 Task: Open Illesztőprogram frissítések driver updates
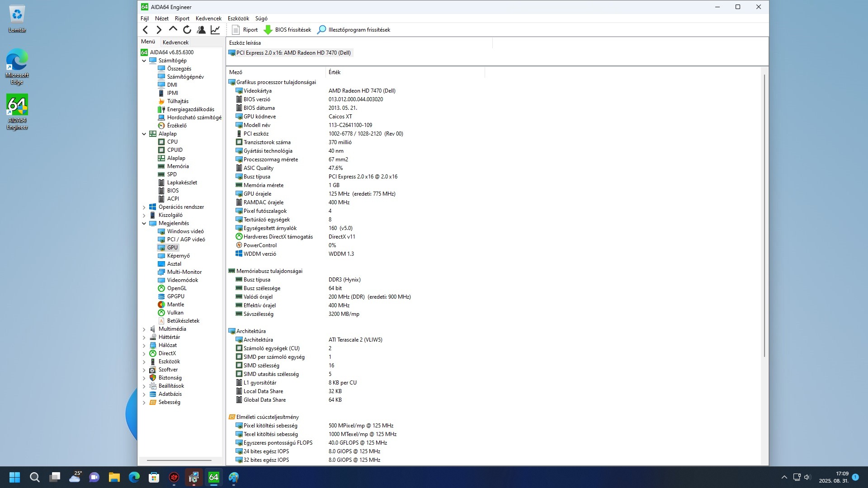click(x=354, y=30)
